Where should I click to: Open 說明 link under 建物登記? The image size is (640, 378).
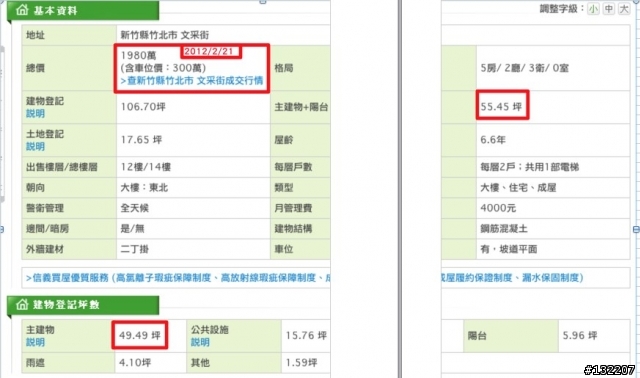35,114
